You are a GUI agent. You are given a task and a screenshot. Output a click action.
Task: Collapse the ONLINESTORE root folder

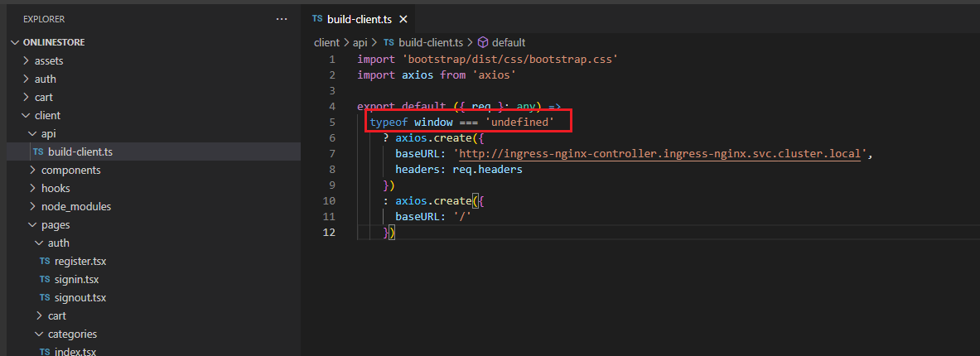tap(15, 42)
